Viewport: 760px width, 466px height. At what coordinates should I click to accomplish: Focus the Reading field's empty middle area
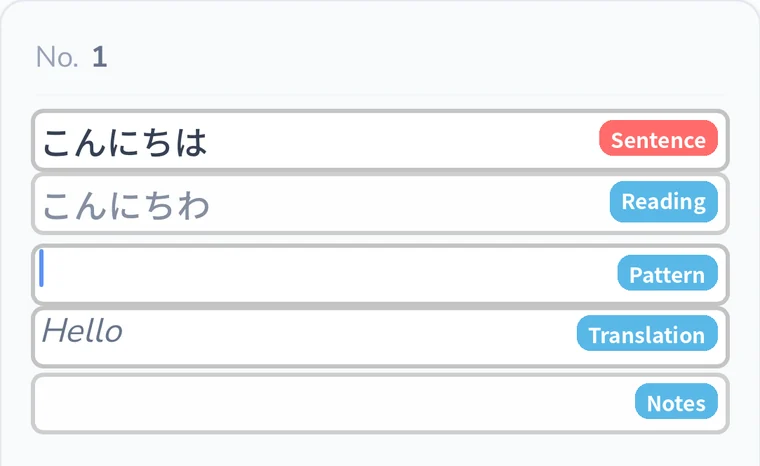tap(407, 204)
